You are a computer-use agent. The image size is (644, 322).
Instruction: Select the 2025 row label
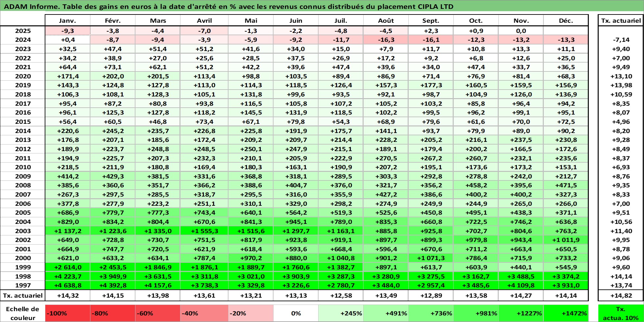[23, 31]
